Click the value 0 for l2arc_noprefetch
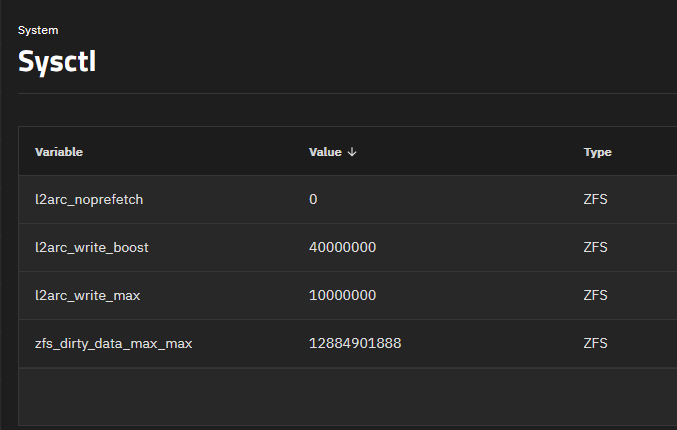The height and width of the screenshot is (430, 677). (313, 199)
